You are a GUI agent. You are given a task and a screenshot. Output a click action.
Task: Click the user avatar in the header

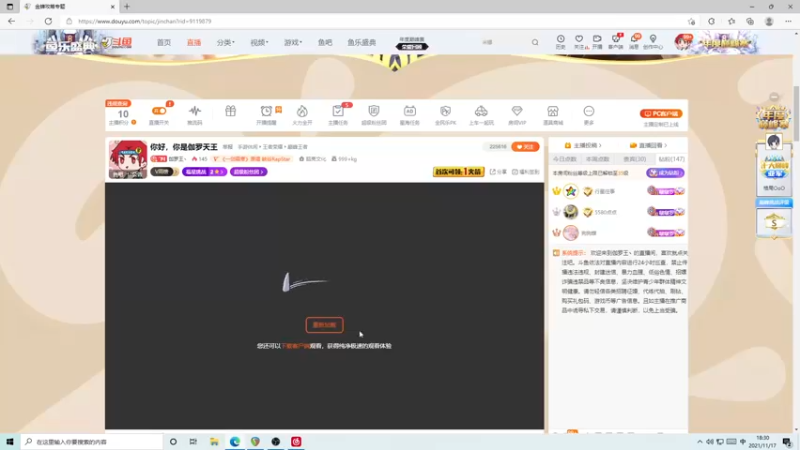click(x=682, y=42)
